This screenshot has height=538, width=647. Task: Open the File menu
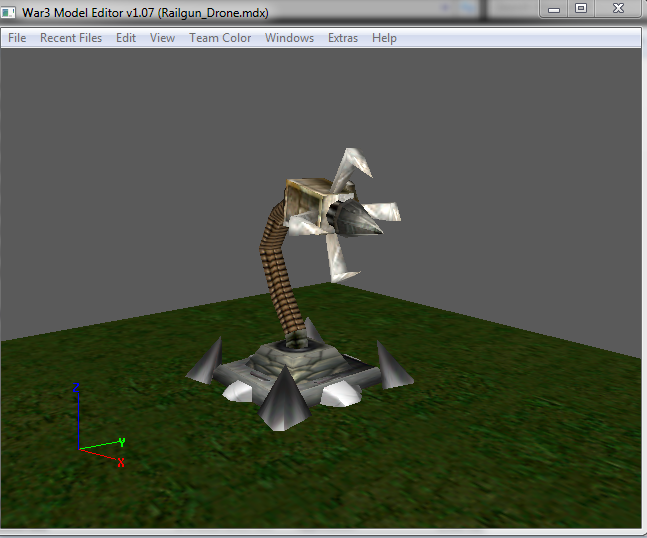tap(17, 38)
